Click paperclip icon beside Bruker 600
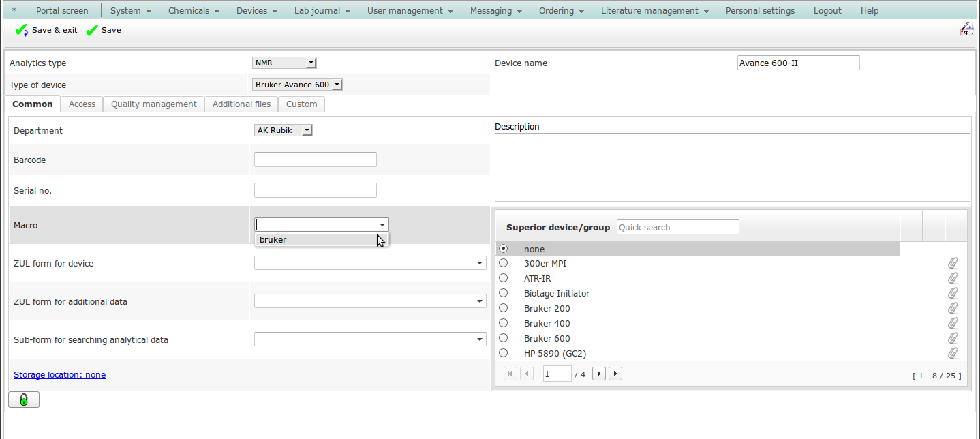Viewport: 980px width, 439px height. [953, 338]
